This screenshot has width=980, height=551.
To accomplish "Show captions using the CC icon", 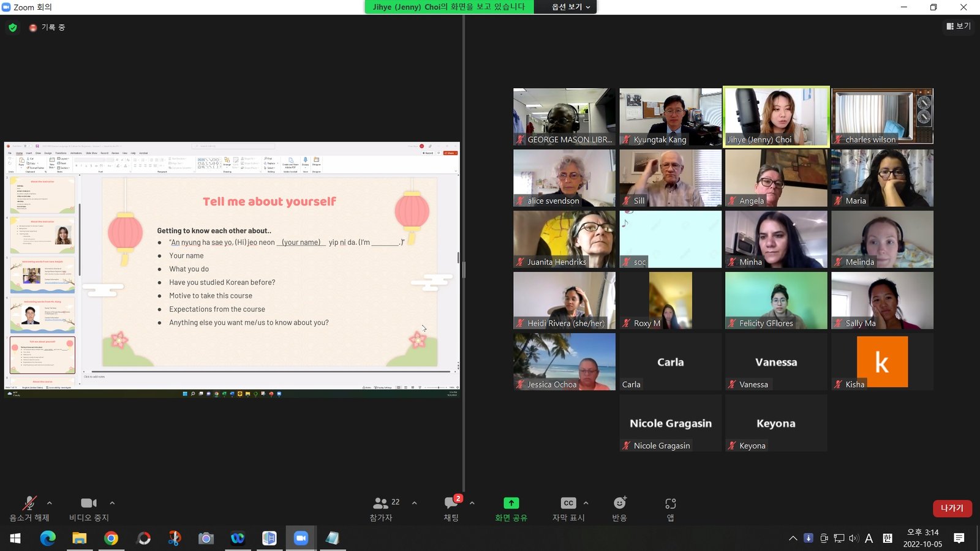I will pos(568,503).
